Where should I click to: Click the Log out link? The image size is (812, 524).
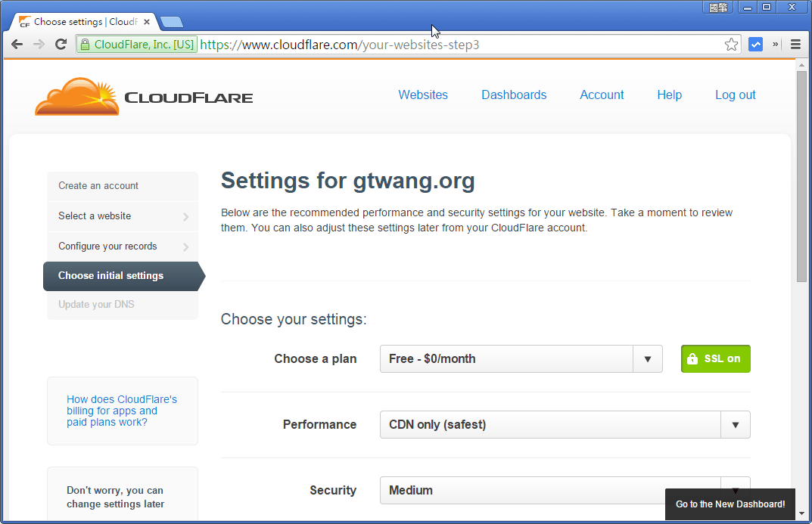pyautogui.click(x=734, y=95)
